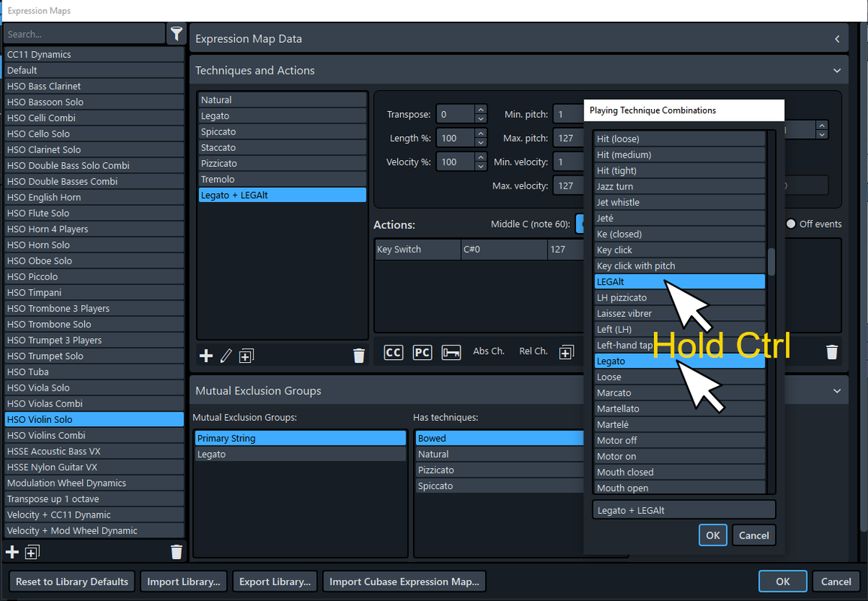Image resolution: width=868 pixels, height=601 pixels.
Task: Click the Legato + LEGAlt combination name field
Action: 683,510
